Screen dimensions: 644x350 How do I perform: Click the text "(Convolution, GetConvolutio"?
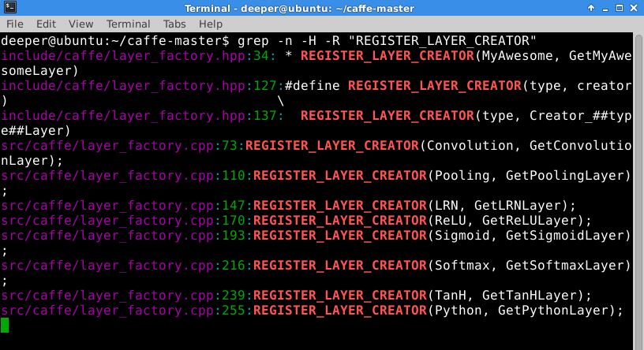click(x=526, y=146)
